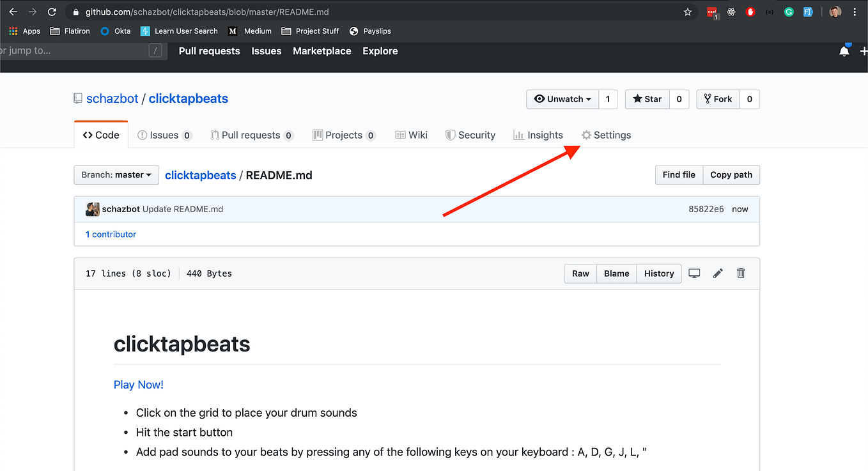Open schazbot owner link

click(112, 98)
